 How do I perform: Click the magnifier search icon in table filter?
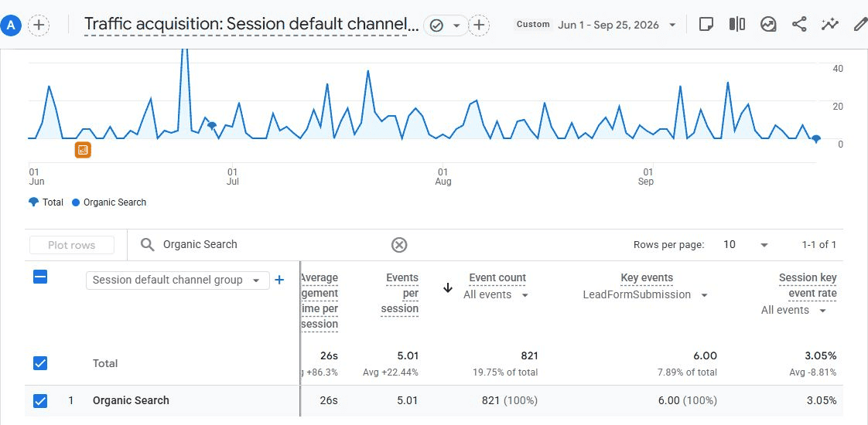(x=147, y=245)
